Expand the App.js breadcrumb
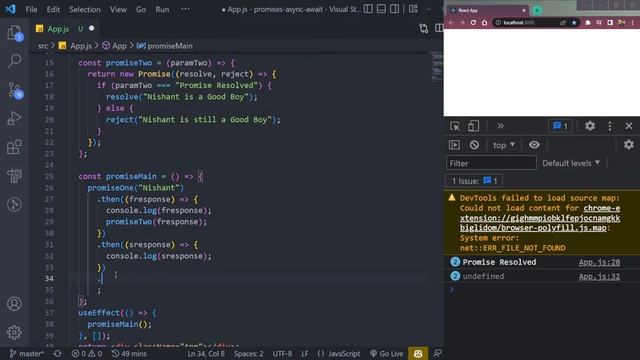The width and height of the screenshot is (640, 360). [76, 46]
